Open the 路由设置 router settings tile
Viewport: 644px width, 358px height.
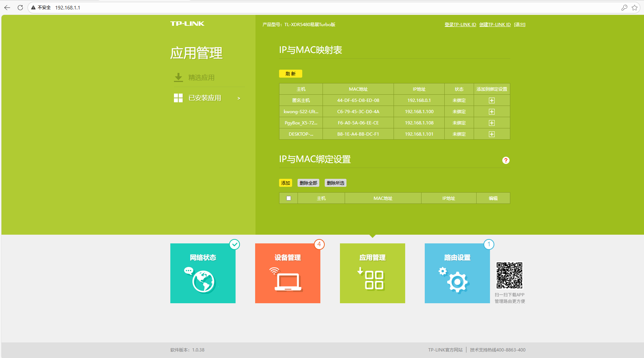point(457,273)
